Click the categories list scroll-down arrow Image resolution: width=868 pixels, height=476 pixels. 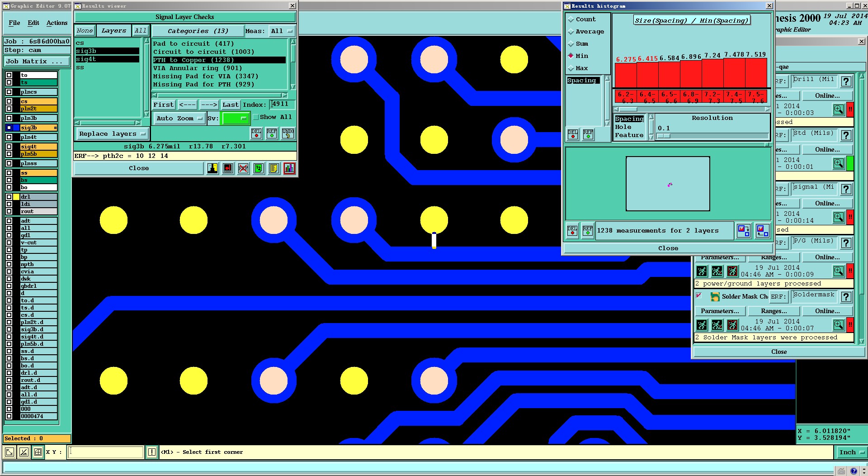(293, 87)
